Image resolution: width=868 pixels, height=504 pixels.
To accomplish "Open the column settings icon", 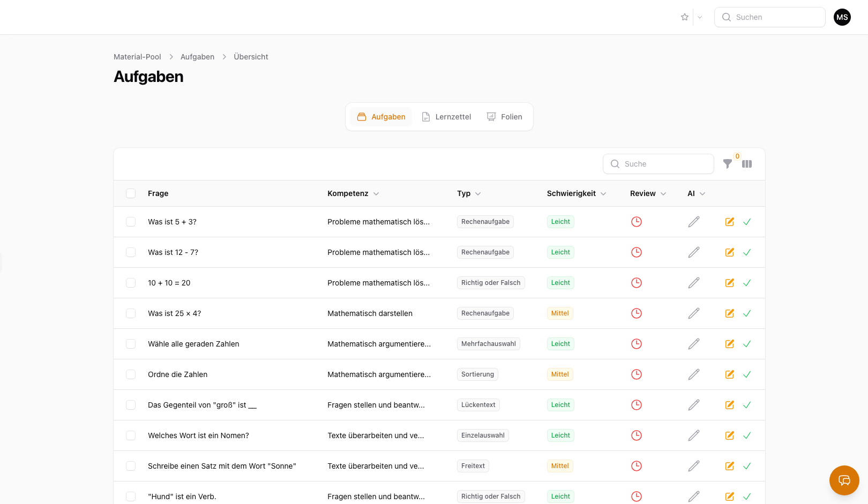I will [x=747, y=164].
